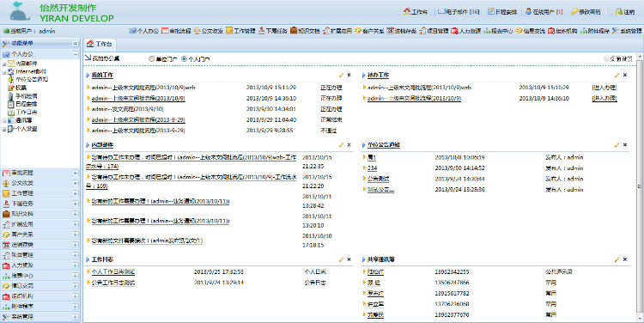Open contact with phone 13902342255
The image size is (644, 323).
pyautogui.click(x=375, y=272)
